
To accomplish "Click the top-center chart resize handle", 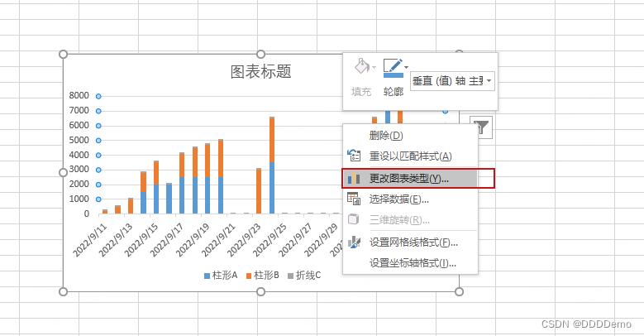I will point(260,55).
